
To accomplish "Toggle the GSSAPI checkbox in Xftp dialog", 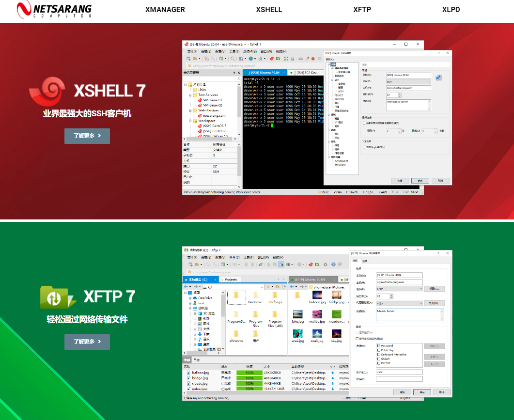I will [x=379, y=358].
